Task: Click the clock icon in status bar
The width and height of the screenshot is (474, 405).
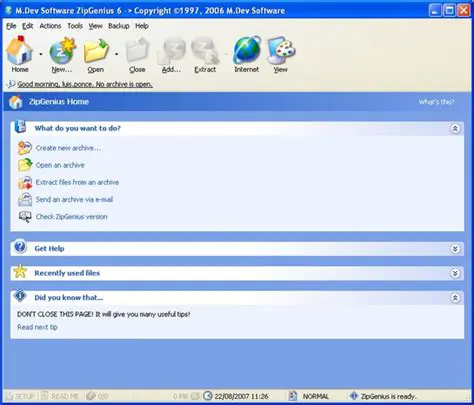Action: 208,396
